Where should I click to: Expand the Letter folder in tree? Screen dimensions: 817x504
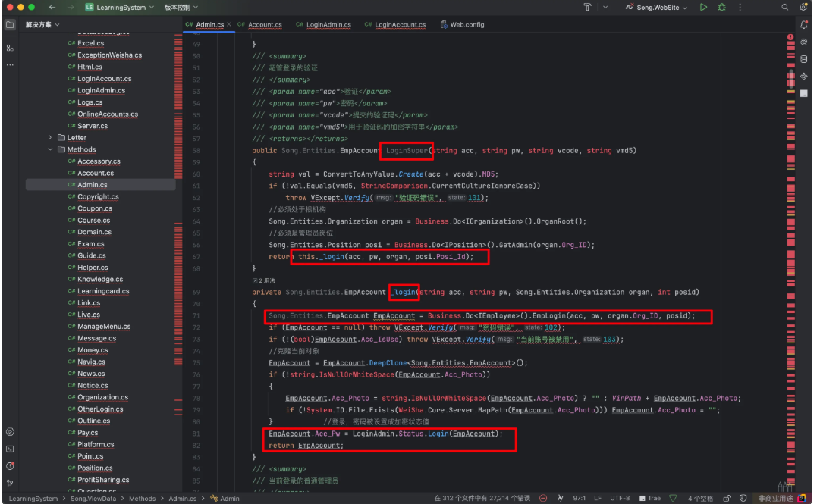tap(50, 138)
